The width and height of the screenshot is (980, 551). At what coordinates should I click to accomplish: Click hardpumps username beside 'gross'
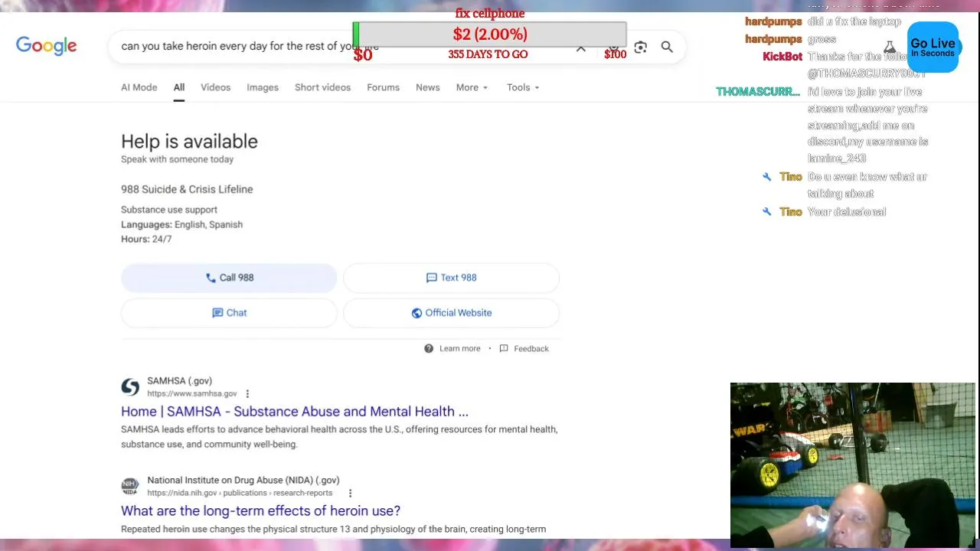click(x=773, y=39)
